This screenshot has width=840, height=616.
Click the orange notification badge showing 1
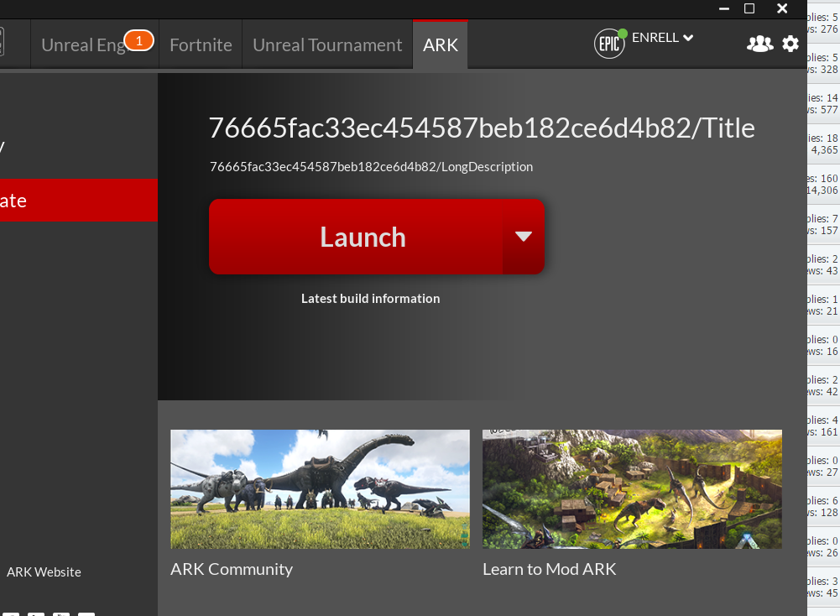(x=138, y=41)
